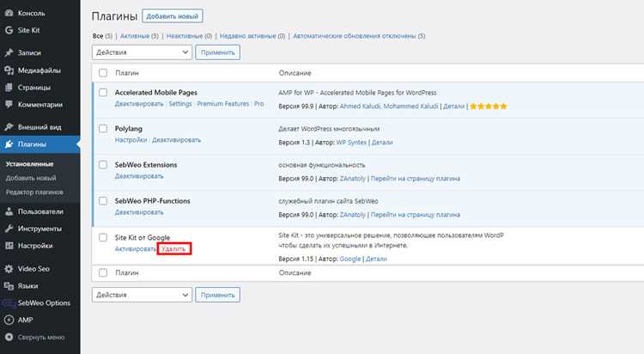Click the Инструменты wrench icon

pyautogui.click(x=9, y=229)
